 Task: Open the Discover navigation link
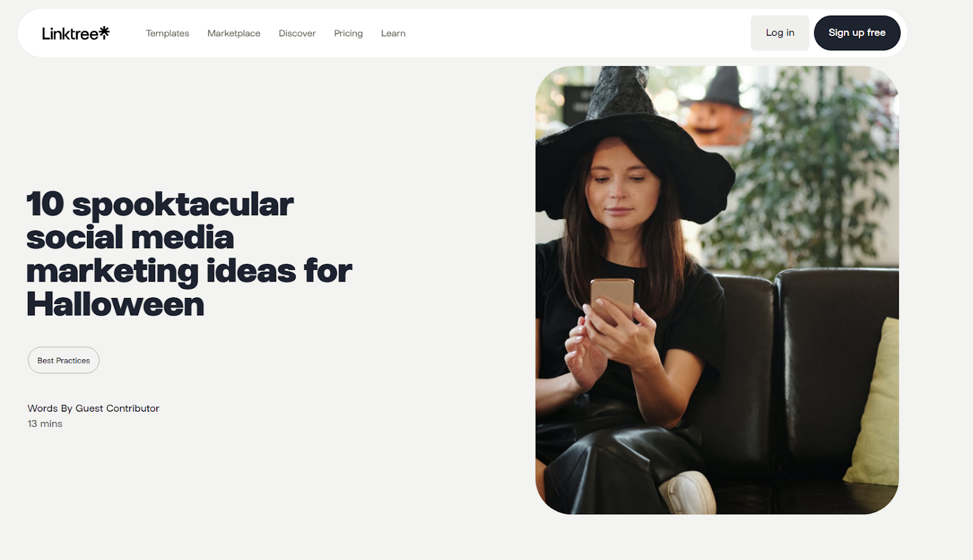[x=297, y=33]
